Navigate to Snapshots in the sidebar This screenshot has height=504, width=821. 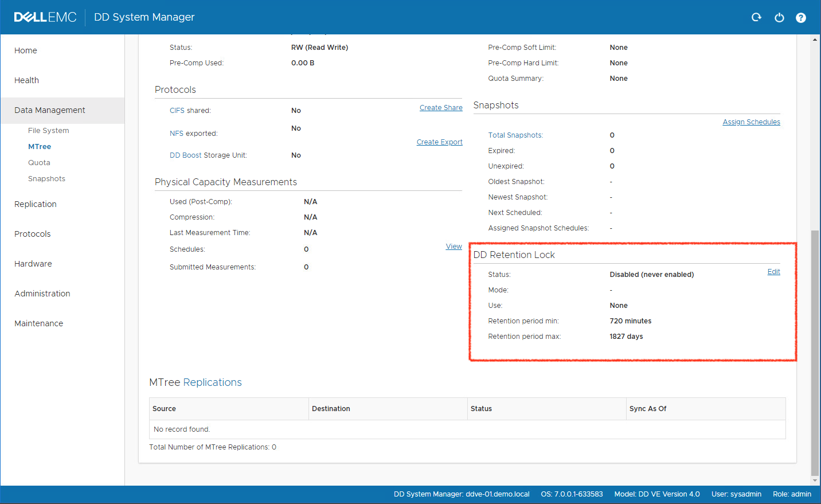click(x=46, y=178)
